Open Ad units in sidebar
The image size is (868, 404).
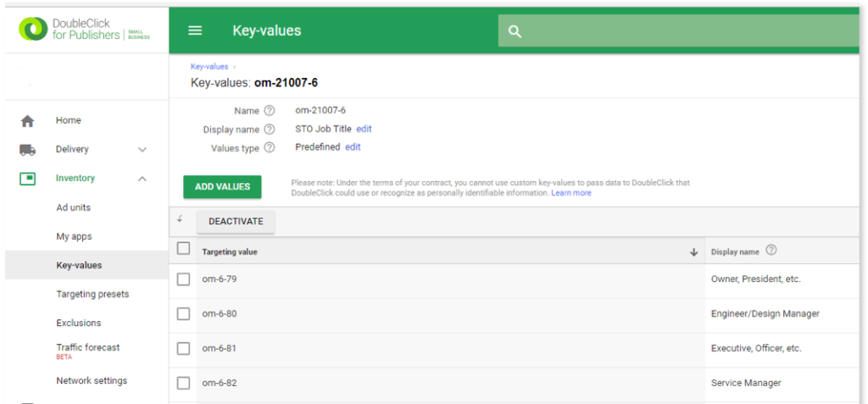(x=73, y=208)
